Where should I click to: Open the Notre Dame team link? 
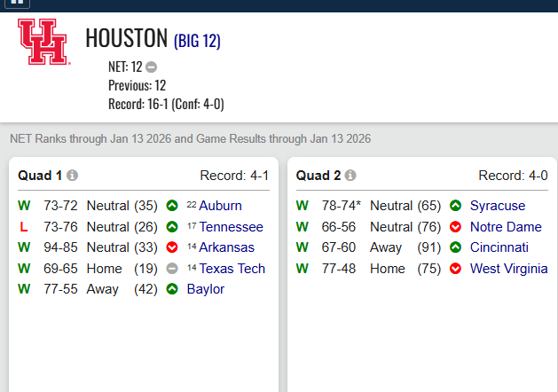[506, 227]
